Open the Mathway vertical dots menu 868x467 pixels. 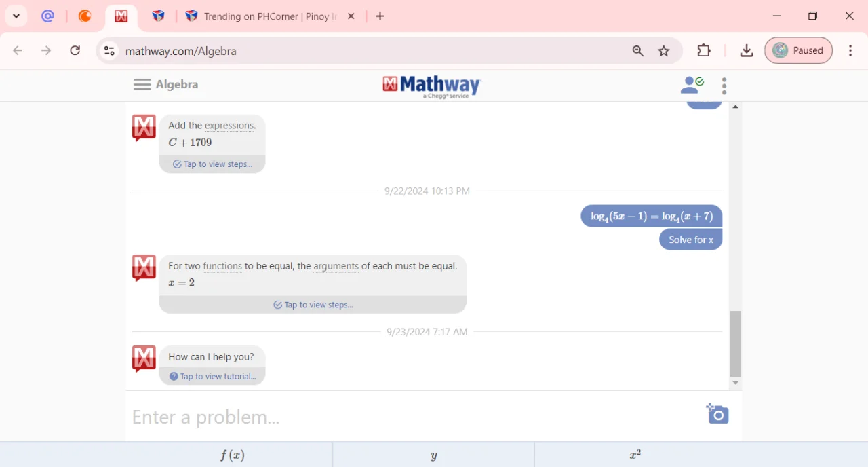click(724, 86)
